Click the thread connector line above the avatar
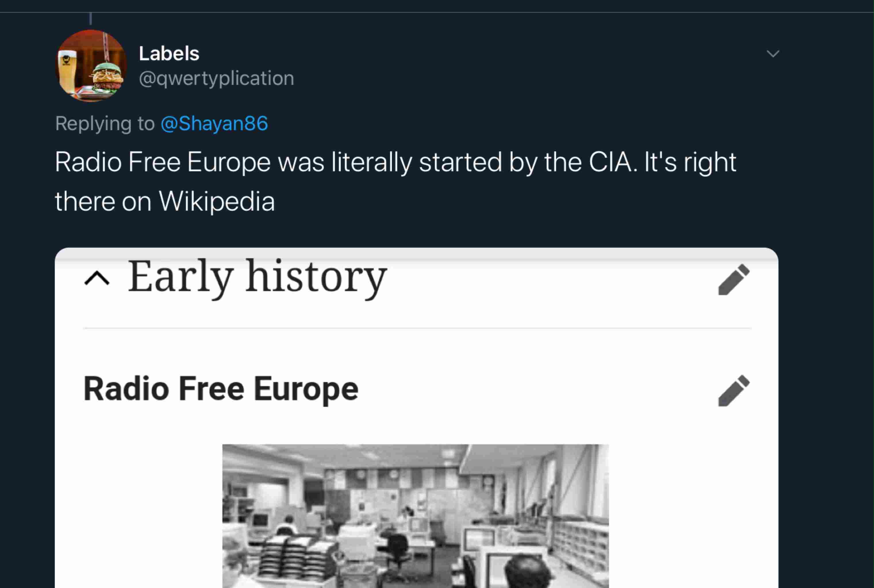Viewport: 874px width, 588px height. 91,18
